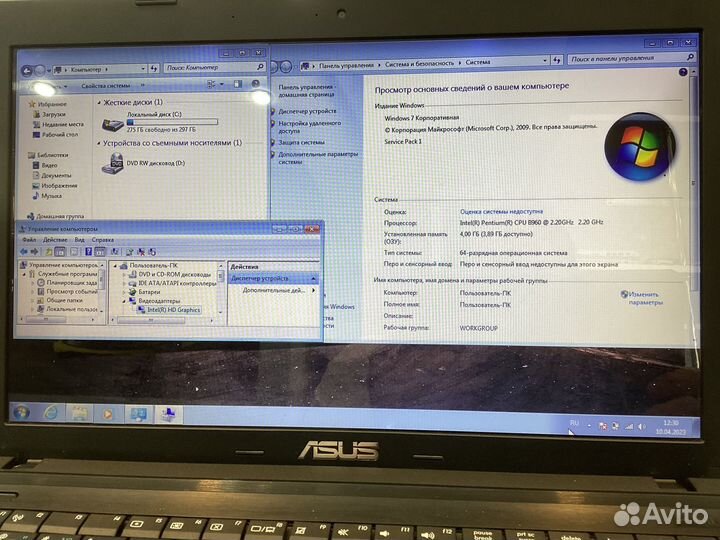Click Панель управления домашняя страница link
The height and width of the screenshot is (540, 720).
point(307,90)
